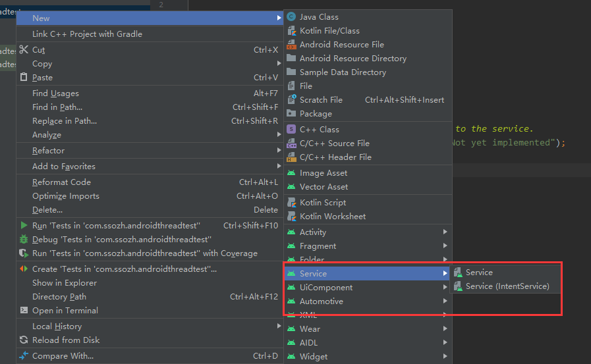The width and height of the screenshot is (591, 364).
Task: Expand the Refactor submenu arrow
Action: coord(279,150)
